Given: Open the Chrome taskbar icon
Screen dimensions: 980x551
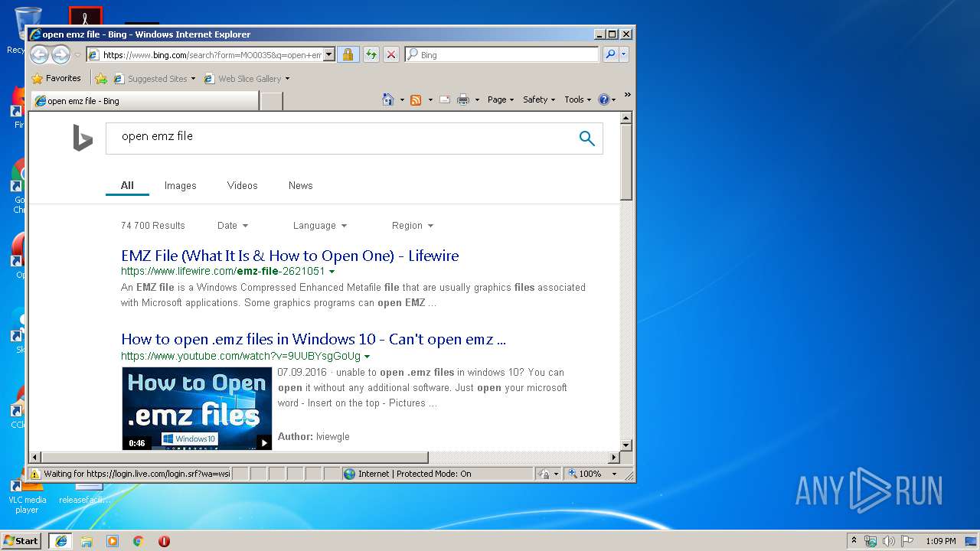Looking at the screenshot, I should click(138, 541).
